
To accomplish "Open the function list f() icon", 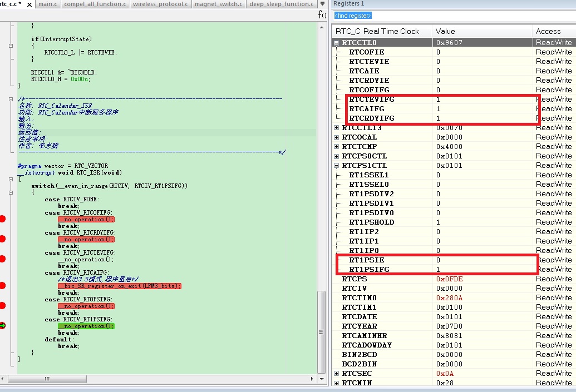I will [322, 14].
